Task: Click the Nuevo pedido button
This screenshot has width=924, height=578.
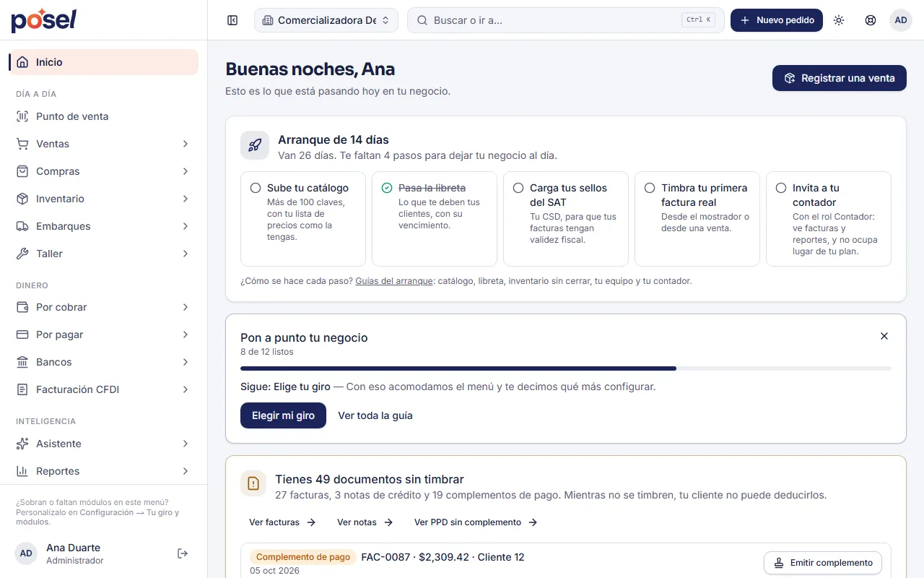Action: [x=777, y=20]
